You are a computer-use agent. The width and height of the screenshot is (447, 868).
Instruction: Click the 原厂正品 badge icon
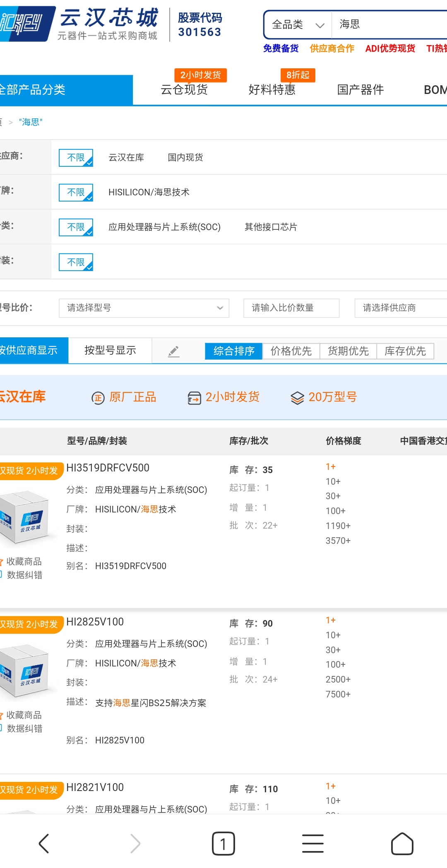[98, 398]
